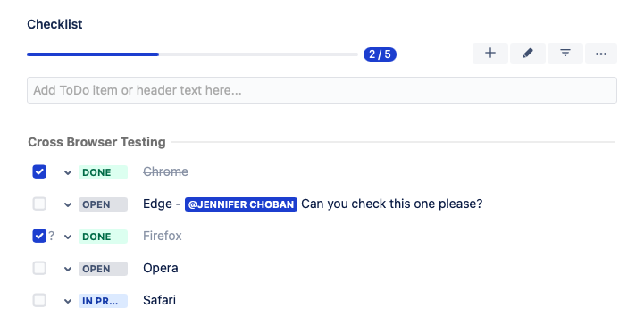Click the checklist progress bar
Viewport: 644px width, 333px height.
coord(192,54)
